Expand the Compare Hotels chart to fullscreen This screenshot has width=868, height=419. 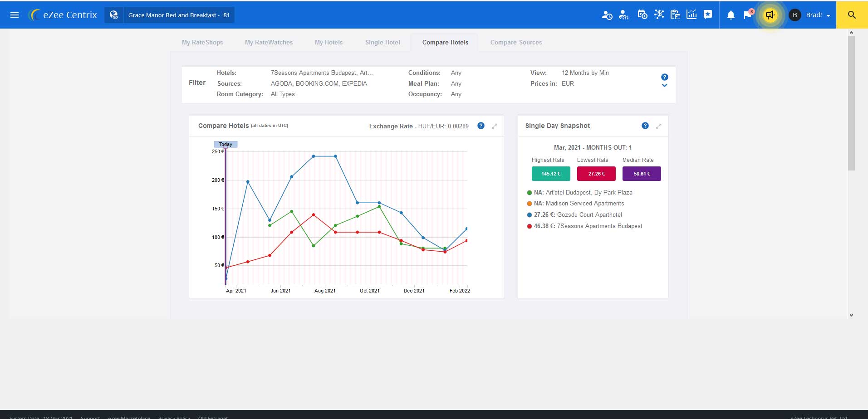pos(495,126)
